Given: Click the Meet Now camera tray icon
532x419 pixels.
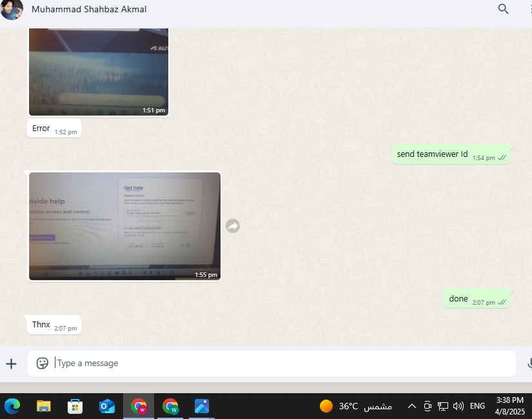Looking at the screenshot, I should [428, 406].
